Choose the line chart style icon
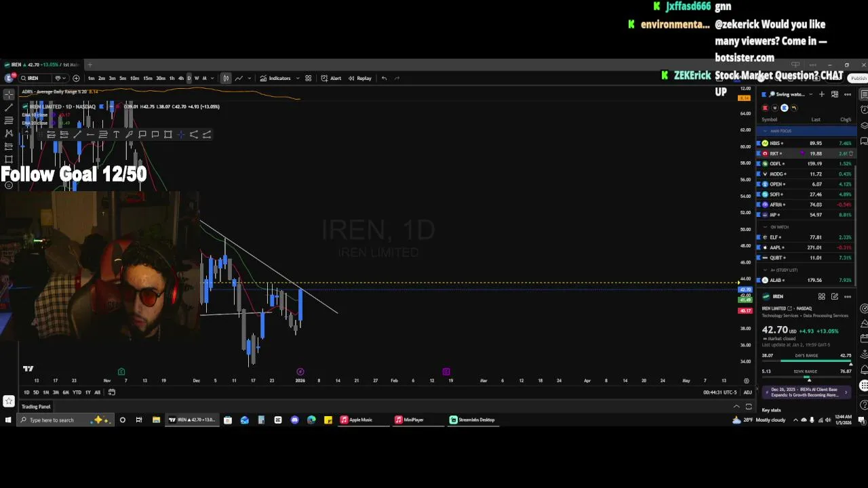The height and width of the screenshot is (488, 868). (x=239, y=78)
